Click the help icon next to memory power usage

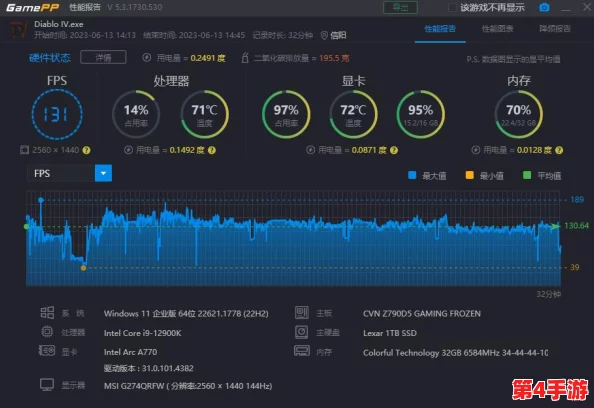pos(559,150)
